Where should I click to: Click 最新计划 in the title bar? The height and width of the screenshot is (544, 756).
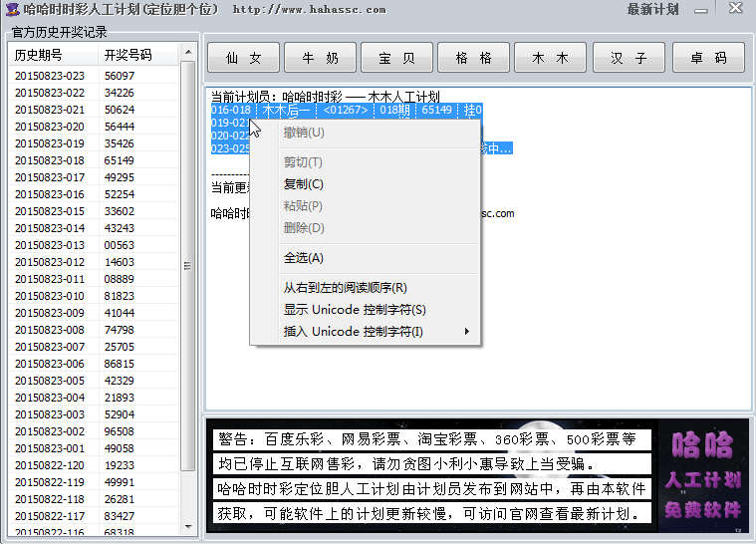click(652, 9)
